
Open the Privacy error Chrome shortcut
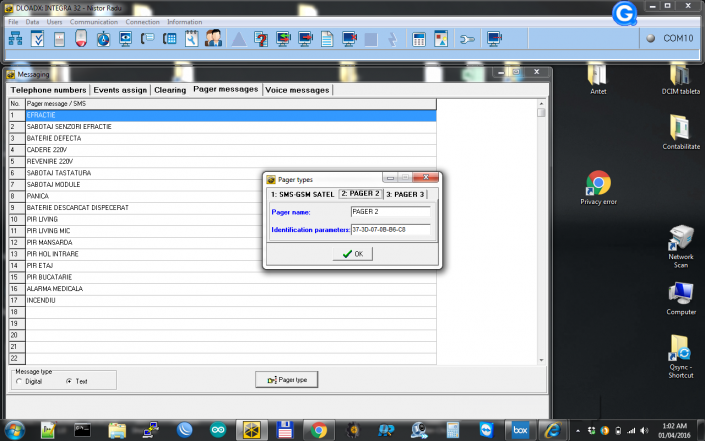click(598, 188)
